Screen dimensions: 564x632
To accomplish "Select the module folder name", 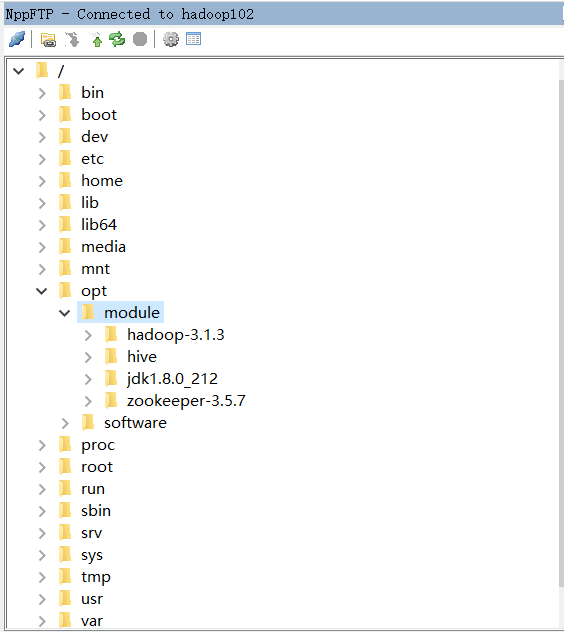I will click(132, 313).
